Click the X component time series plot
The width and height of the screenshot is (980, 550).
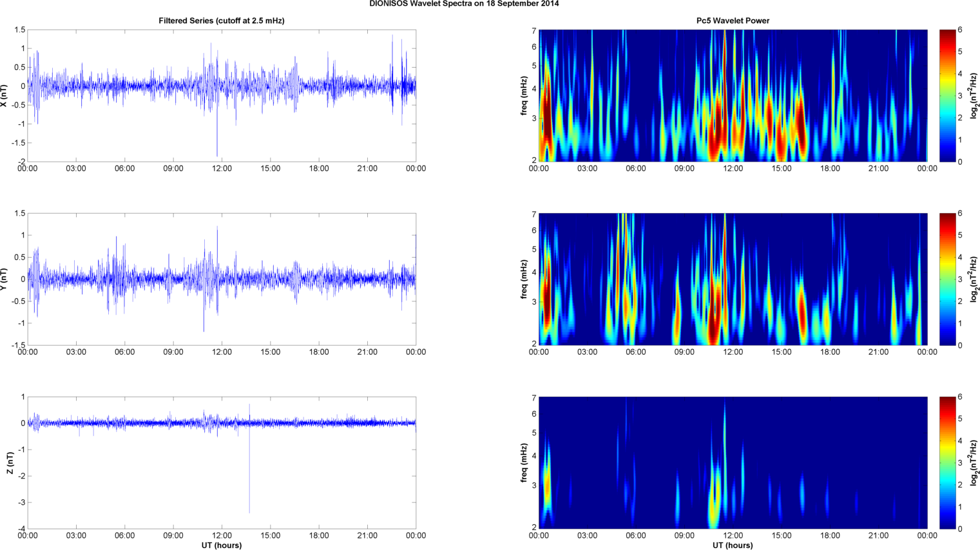point(222,95)
